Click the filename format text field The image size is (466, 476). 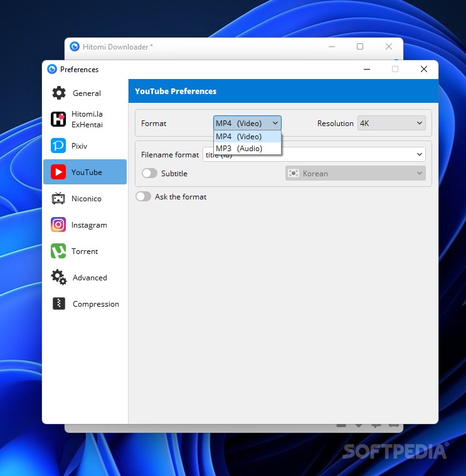[314, 154]
